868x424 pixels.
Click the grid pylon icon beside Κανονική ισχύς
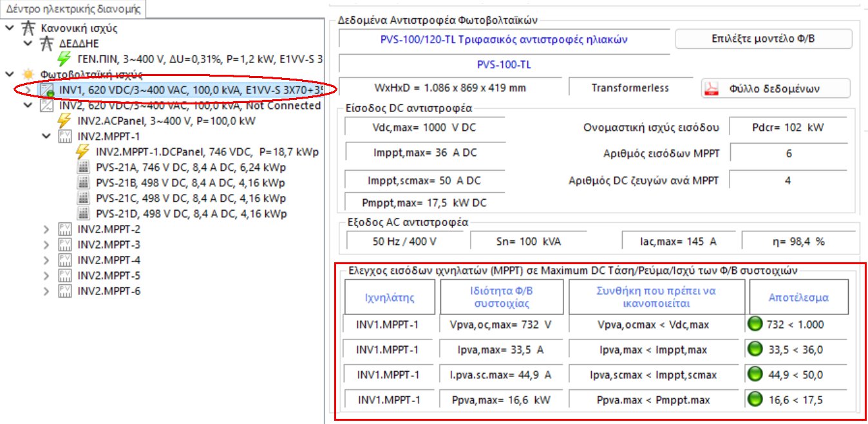[x=27, y=28]
